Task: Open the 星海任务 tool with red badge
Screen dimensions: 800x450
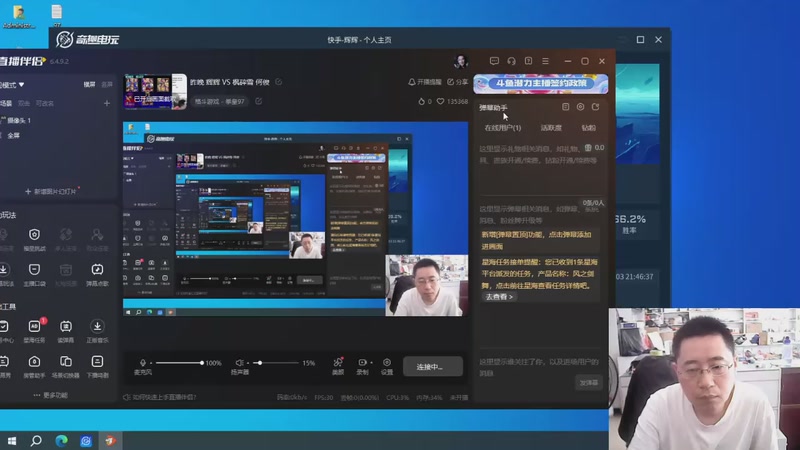Action: 35,331
